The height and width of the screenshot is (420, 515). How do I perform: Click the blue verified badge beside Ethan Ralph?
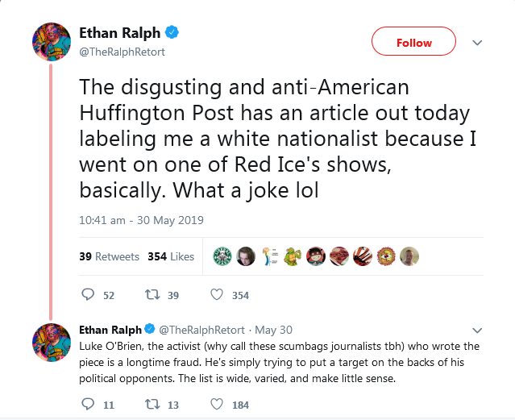[172, 32]
